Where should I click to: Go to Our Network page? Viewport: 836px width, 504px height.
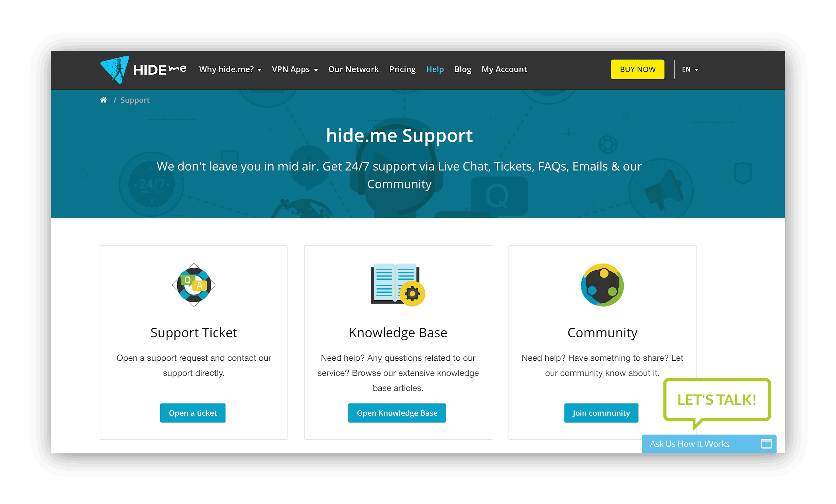tap(353, 69)
